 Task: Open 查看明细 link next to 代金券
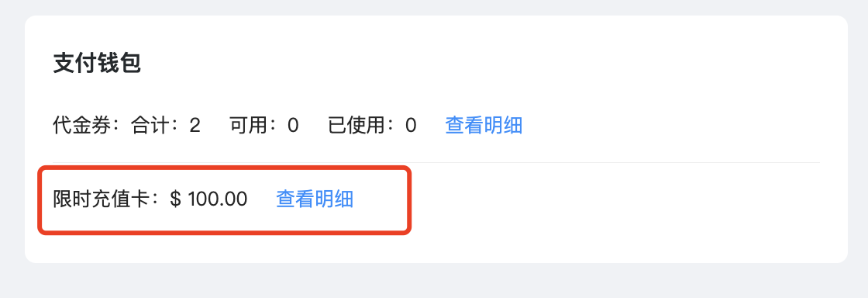click(484, 125)
